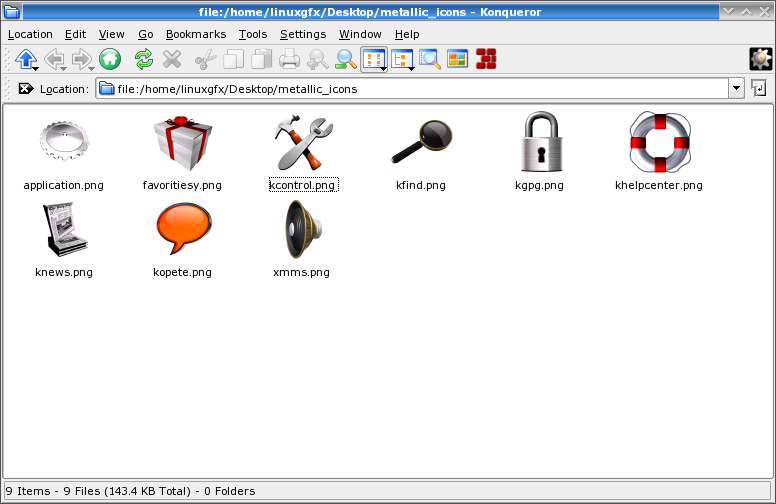Switch to Icon View mode
This screenshot has height=504, width=776.
coord(374,59)
